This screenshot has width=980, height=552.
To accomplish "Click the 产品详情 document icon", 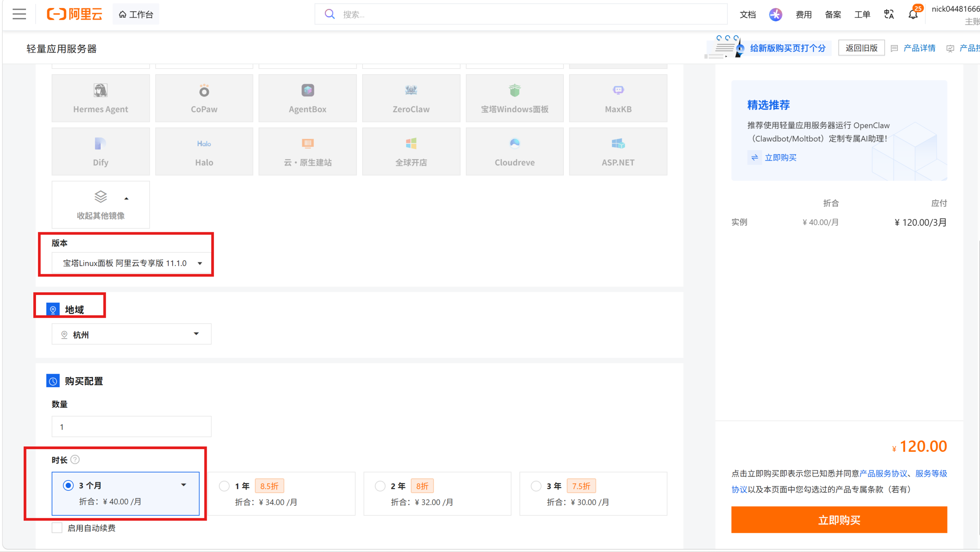I will [894, 48].
